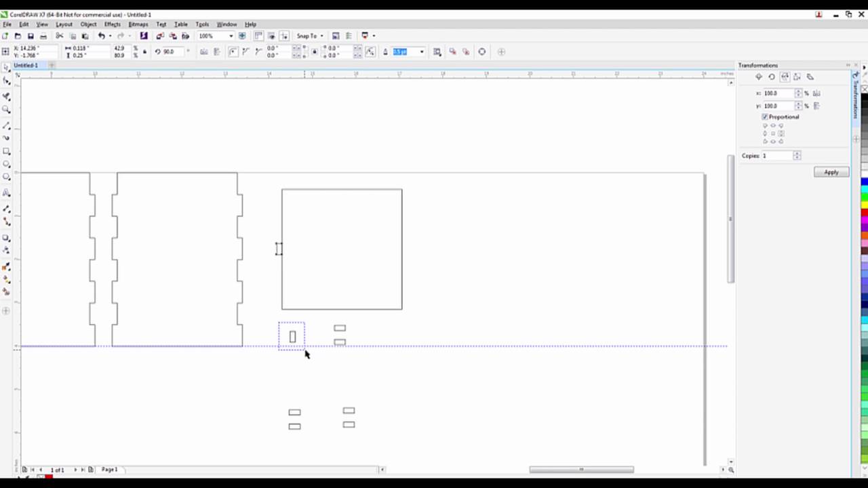Click the Copies input field
Image resolution: width=868 pixels, height=488 pixels.
point(777,156)
